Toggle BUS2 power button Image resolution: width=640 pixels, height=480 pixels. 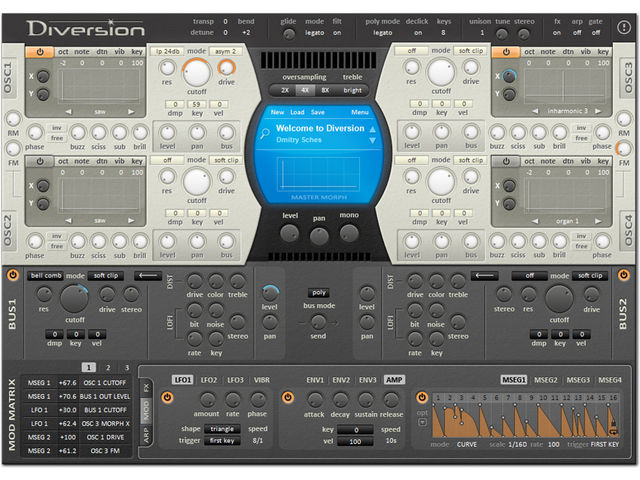click(x=623, y=275)
